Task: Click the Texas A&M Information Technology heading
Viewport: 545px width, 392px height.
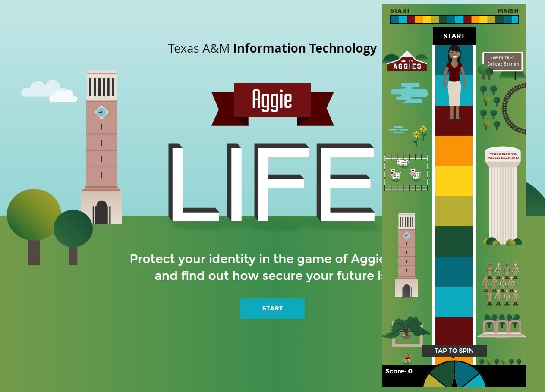Action: [x=272, y=48]
